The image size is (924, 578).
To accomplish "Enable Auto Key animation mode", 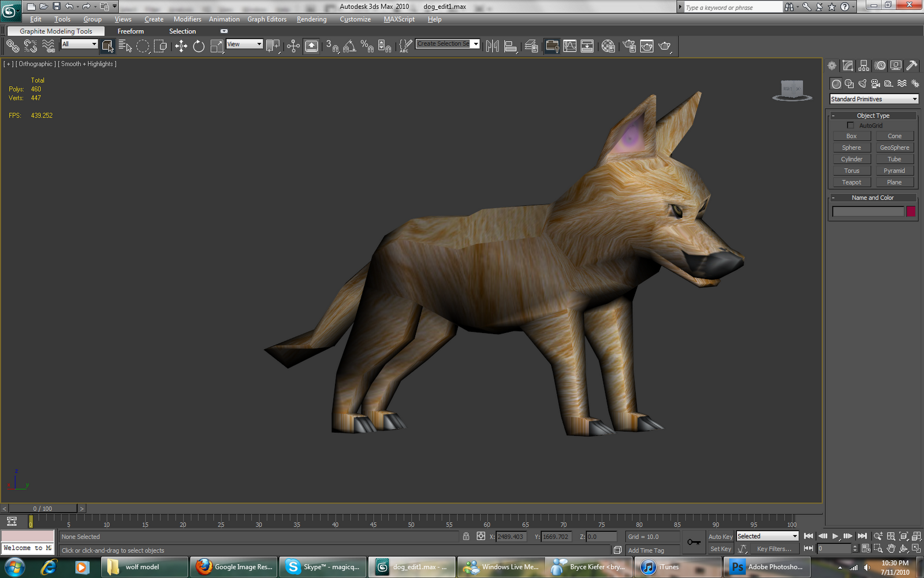I will point(720,536).
